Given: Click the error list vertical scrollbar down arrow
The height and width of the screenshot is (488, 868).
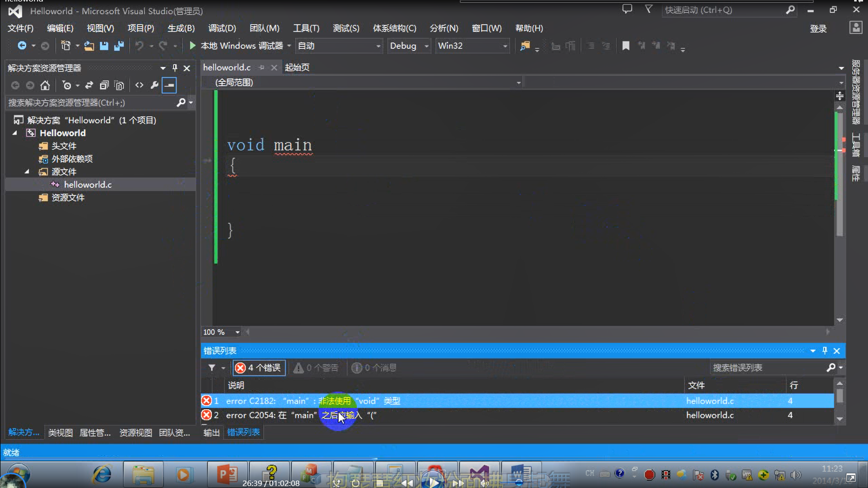Looking at the screenshot, I should 839,419.
